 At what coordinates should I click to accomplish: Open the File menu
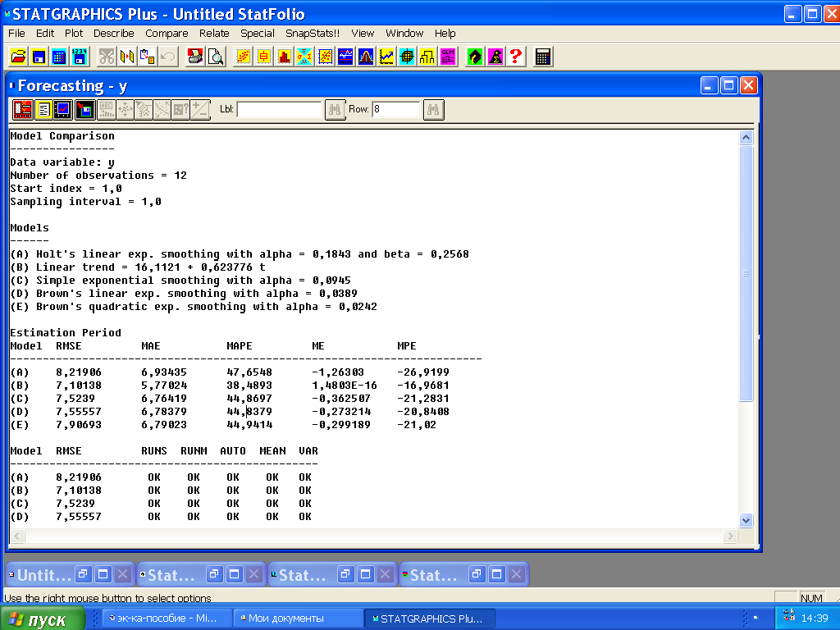pyautogui.click(x=16, y=33)
